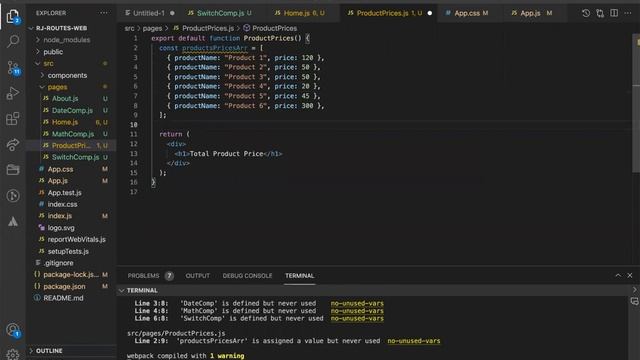Collapse the pages folder
The width and height of the screenshot is (640, 360).
(x=71, y=87)
